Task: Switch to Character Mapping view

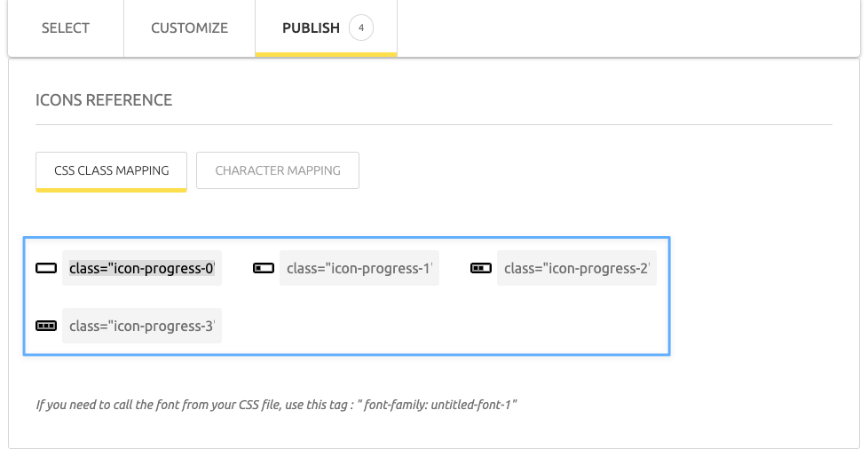Action: pos(278,170)
